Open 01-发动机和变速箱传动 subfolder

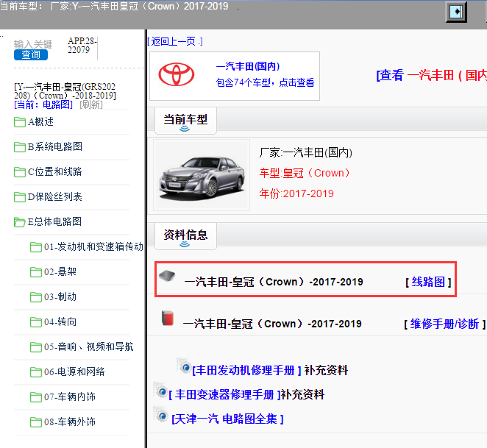point(93,246)
